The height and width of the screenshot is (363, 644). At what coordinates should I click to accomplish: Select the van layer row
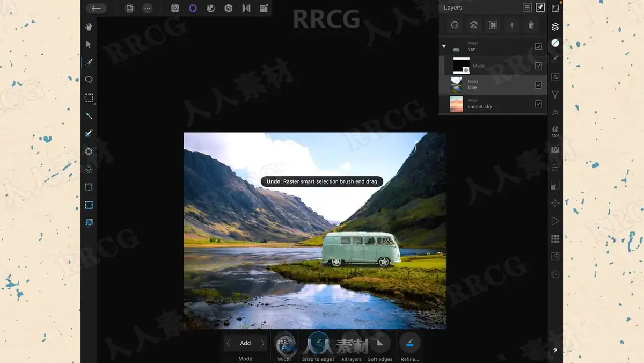pos(493,47)
